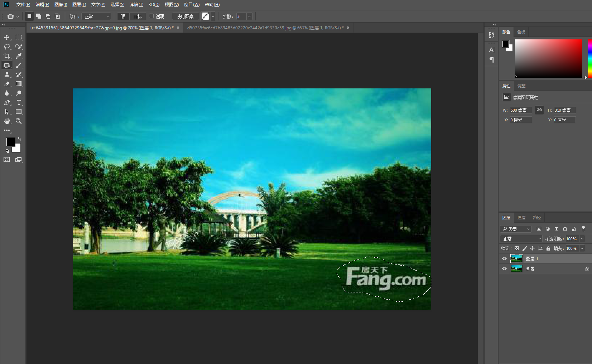The image size is (592, 364).
Task: Open the 文件 menu
Action: (23, 5)
